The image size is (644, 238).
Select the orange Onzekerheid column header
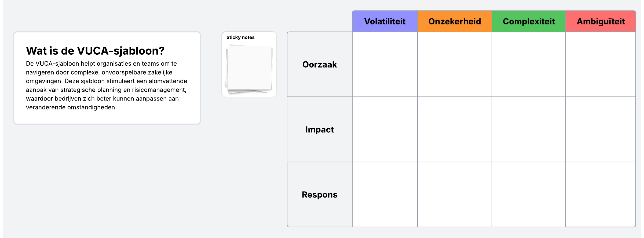455,21
